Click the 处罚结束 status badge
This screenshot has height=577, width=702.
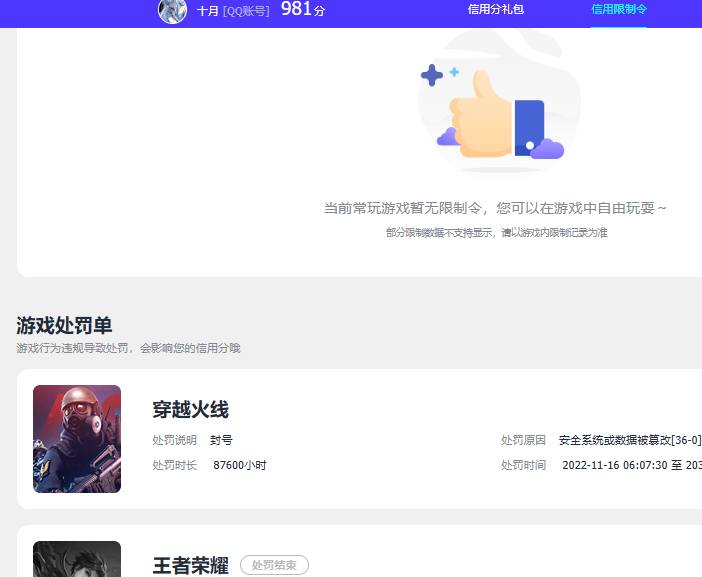(x=274, y=565)
